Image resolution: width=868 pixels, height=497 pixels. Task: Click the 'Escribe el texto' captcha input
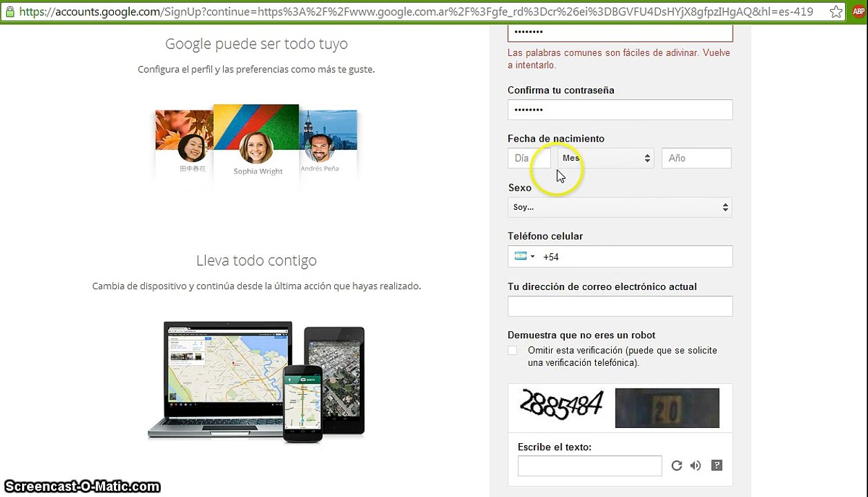590,466
